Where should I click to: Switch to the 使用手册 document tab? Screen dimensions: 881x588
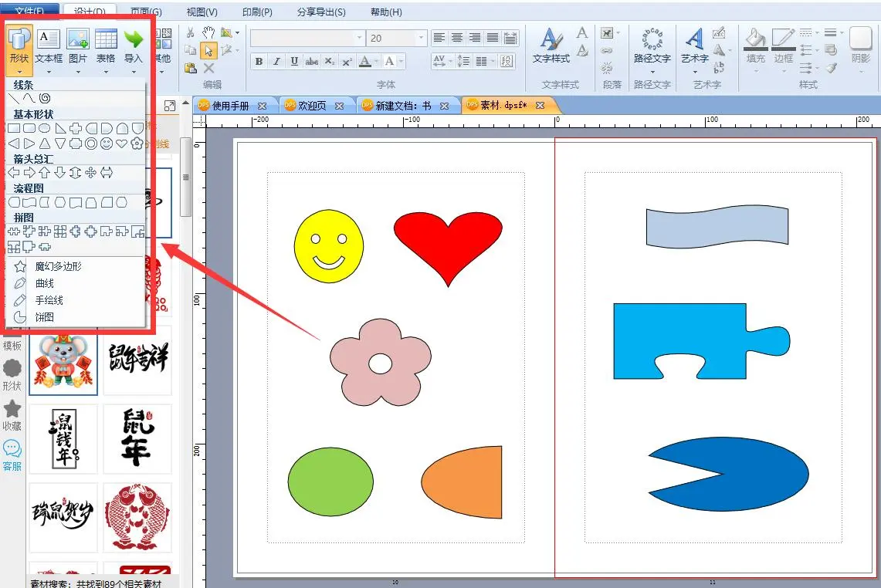click(231, 106)
